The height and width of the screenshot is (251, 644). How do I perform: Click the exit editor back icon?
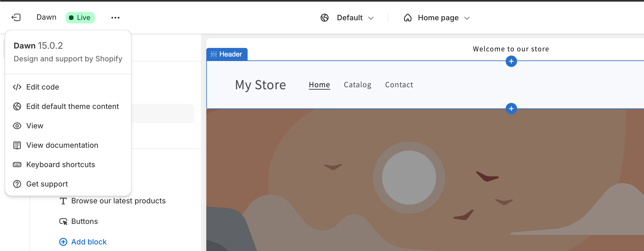click(x=16, y=17)
